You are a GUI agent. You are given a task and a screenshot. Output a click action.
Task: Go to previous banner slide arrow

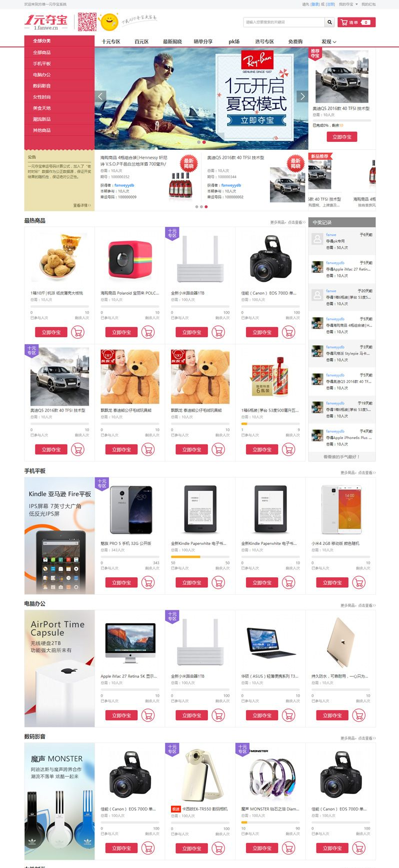click(101, 96)
